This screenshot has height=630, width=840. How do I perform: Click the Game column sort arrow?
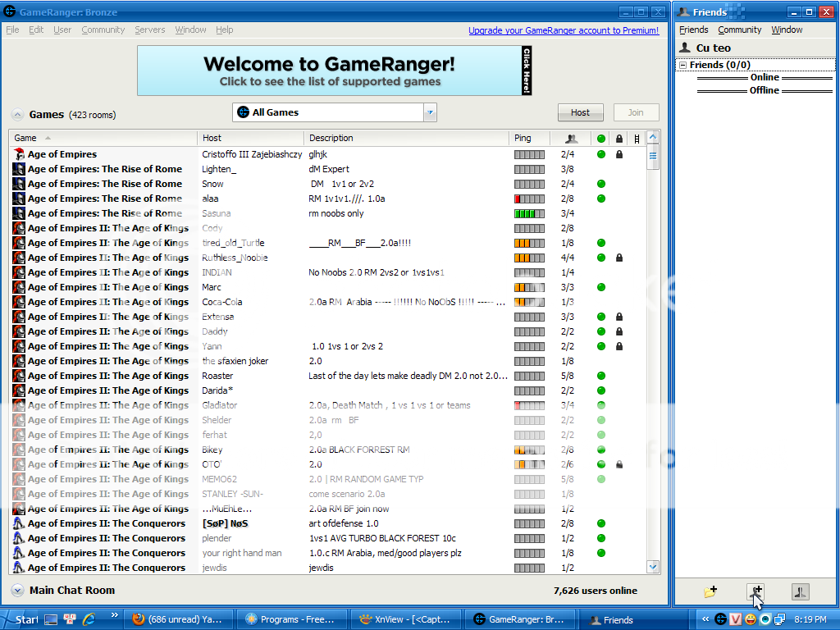(48, 138)
